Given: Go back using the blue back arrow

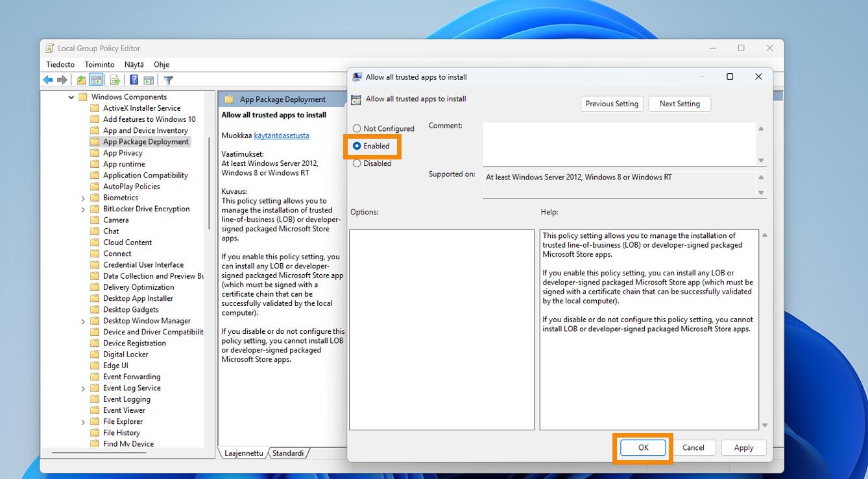Looking at the screenshot, I should [48, 80].
